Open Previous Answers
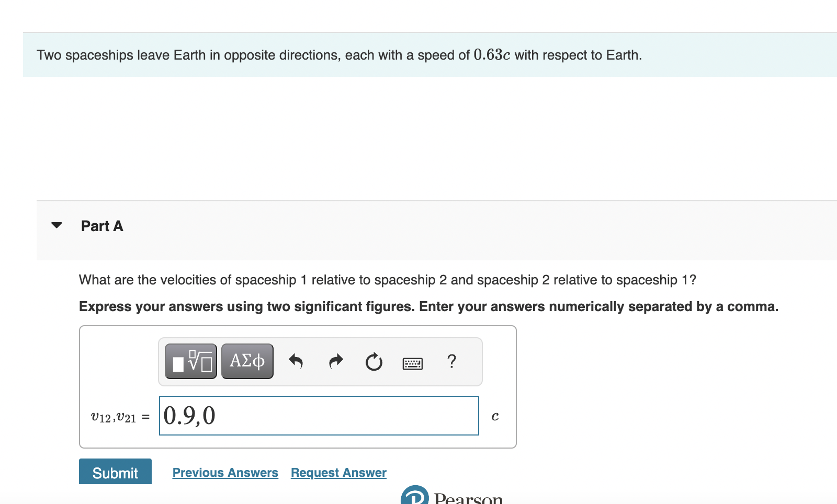Image resolution: width=837 pixels, height=504 pixels. (225, 473)
